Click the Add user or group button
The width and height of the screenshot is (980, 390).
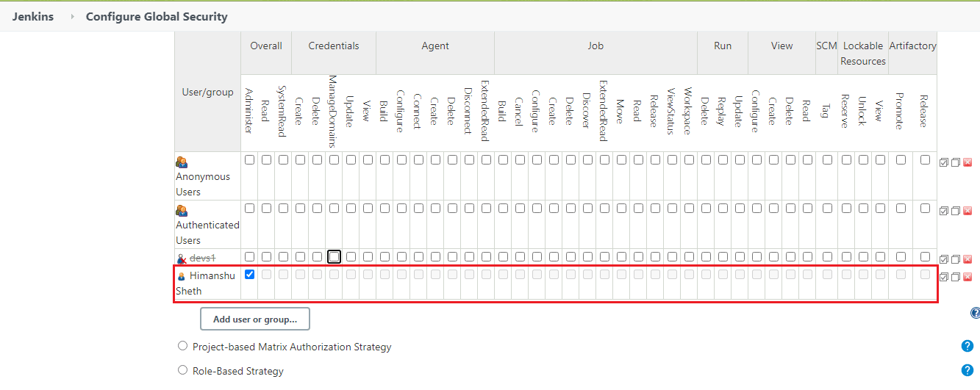[254, 319]
